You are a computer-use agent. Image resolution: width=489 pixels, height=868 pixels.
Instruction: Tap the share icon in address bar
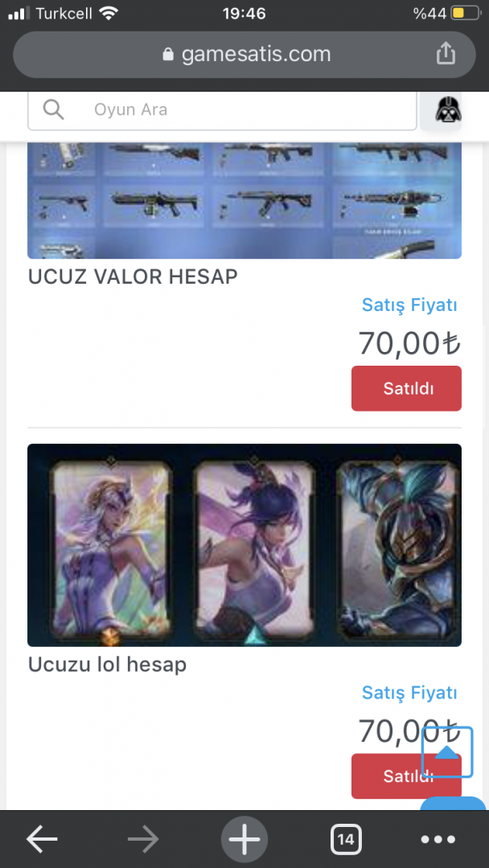click(x=446, y=54)
